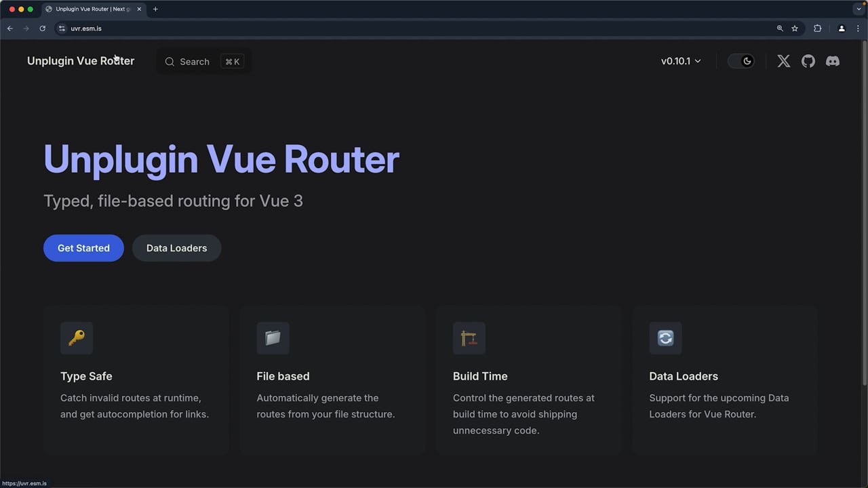The width and height of the screenshot is (868, 488).
Task: Open the X (Twitter) social link icon
Action: click(x=783, y=61)
